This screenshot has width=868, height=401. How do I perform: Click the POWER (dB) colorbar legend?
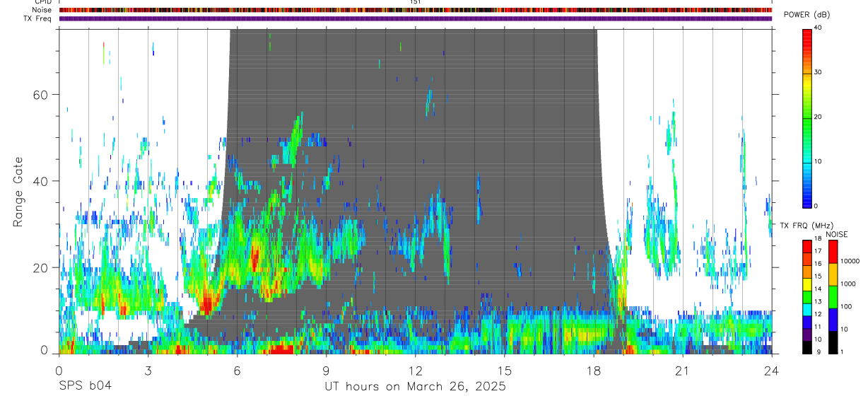click(x=807, y=117)
